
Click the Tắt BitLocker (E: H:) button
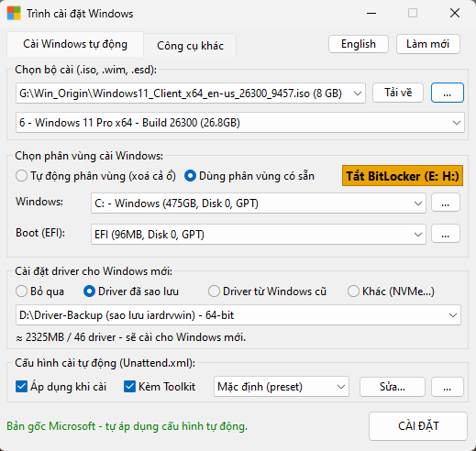click(x=403, y=176)
